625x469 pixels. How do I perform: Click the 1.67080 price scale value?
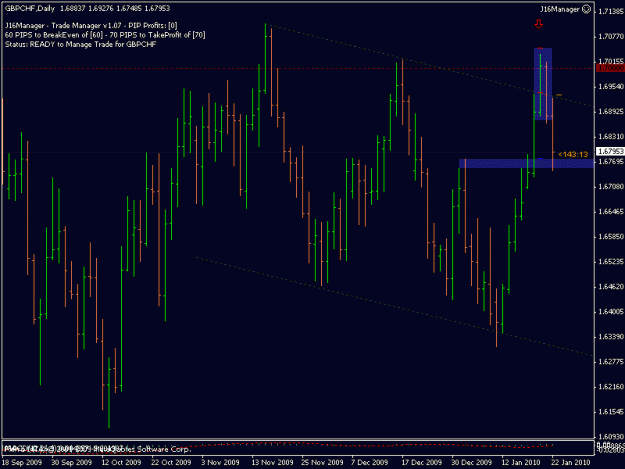click(x=611, y=186)
